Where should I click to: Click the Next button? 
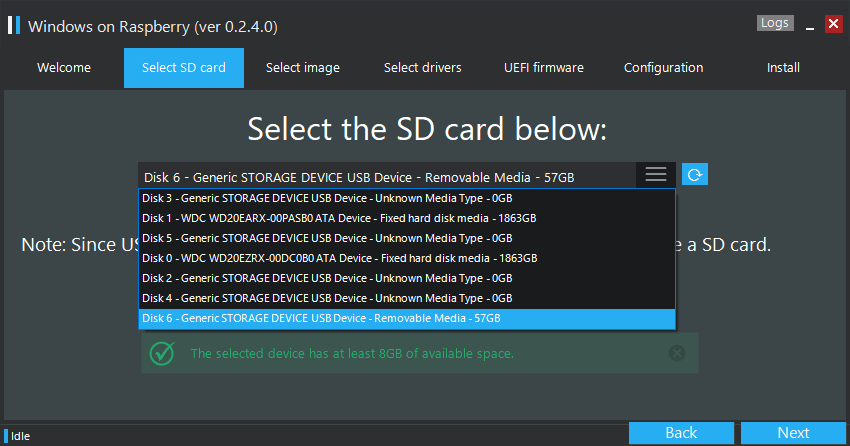793,433
